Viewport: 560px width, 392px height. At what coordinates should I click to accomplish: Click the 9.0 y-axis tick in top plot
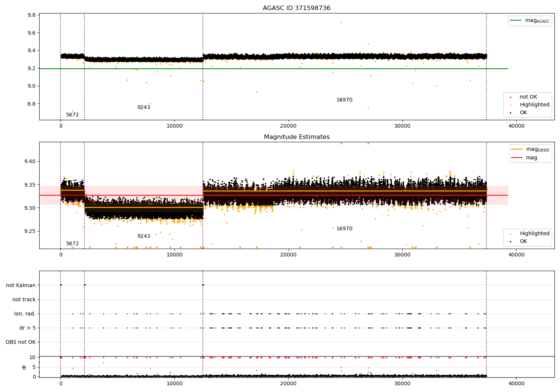pyautogui.click(x=32, y=86)
